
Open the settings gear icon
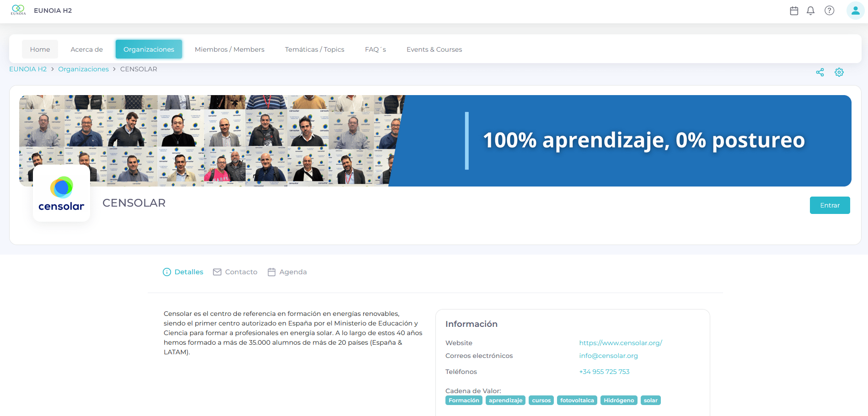(839, 72)
